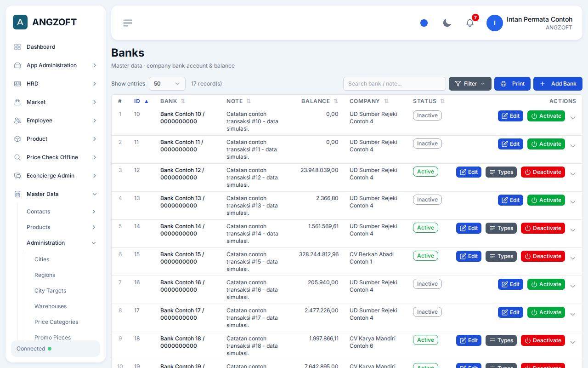
Task: Open Types for Bank Contoh 12
Action: point(501,172)
